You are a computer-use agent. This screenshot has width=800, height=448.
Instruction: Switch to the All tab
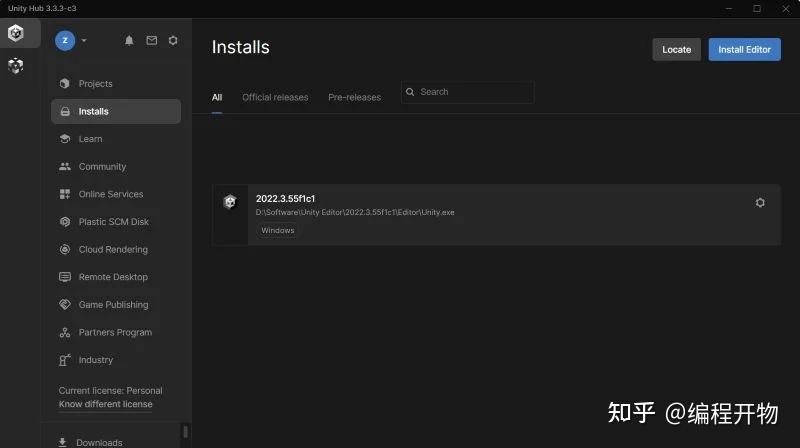point(217,97)
